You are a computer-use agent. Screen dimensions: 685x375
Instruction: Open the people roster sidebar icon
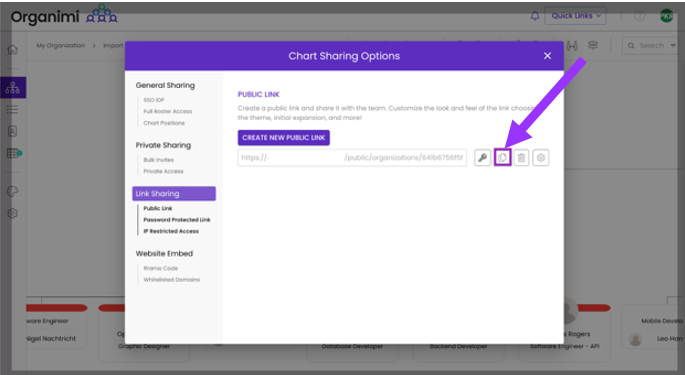[13, 131]
